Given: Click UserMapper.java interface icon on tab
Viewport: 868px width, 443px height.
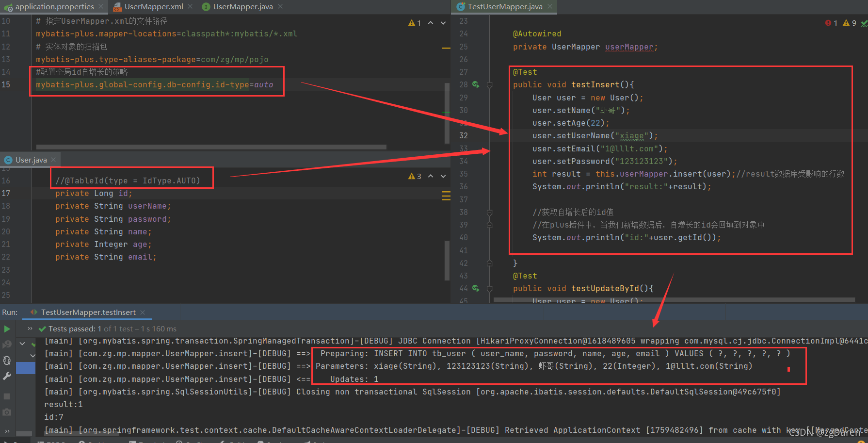Looking at the screenshot, I should point(206,7).
